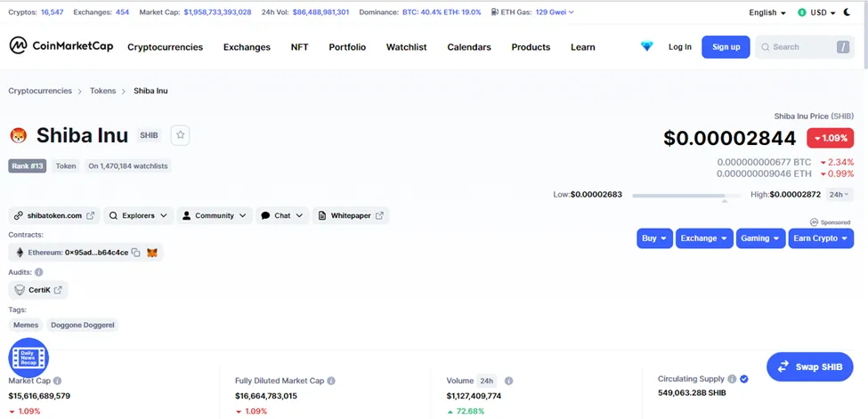The width and height of the screenshot is (868, 419).
Task: Click the 24h Vol $86,488,981,301 link
Action: [x=321, y=12]
